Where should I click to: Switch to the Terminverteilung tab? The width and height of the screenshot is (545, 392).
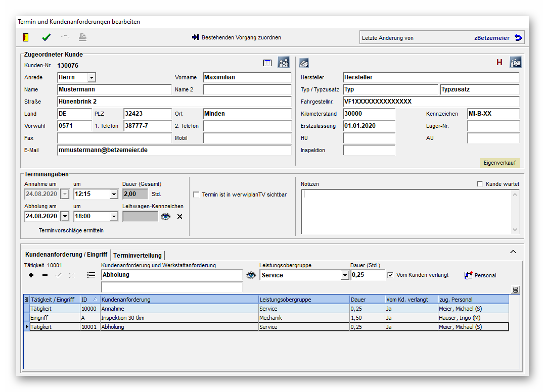pyautogui.click(x=138, y=256)
